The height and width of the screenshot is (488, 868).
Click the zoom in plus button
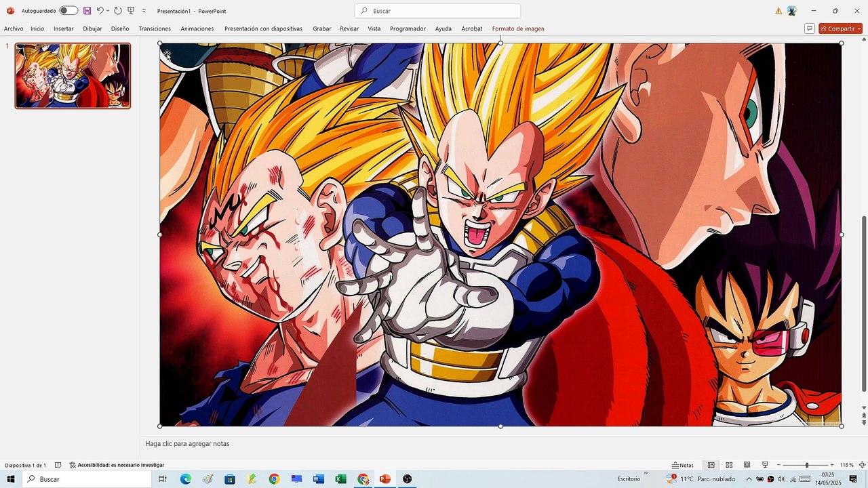click(x=832, y=465)
